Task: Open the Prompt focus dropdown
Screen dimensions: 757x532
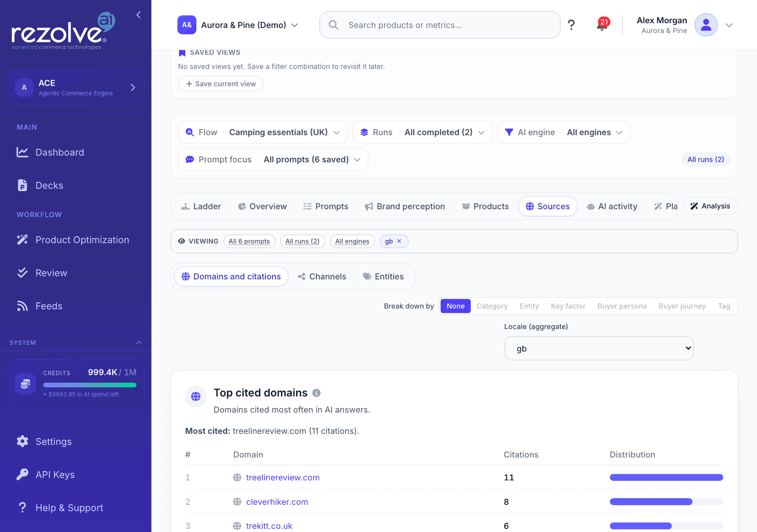Action: (x=273, y=160)
